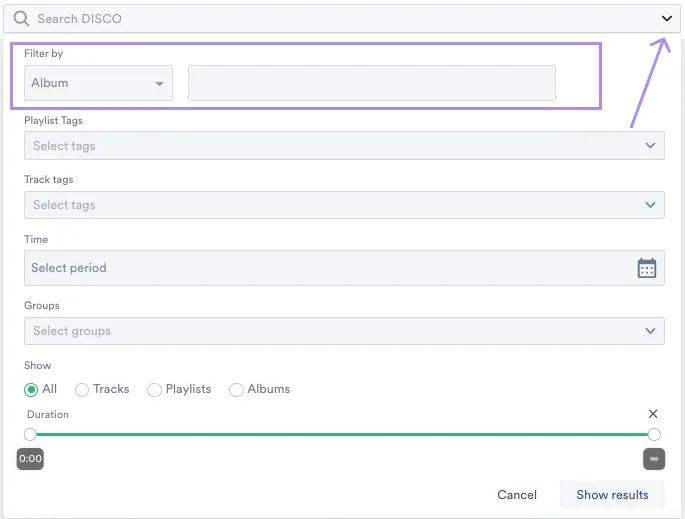Expand Track tags chevron arrow

650,205
